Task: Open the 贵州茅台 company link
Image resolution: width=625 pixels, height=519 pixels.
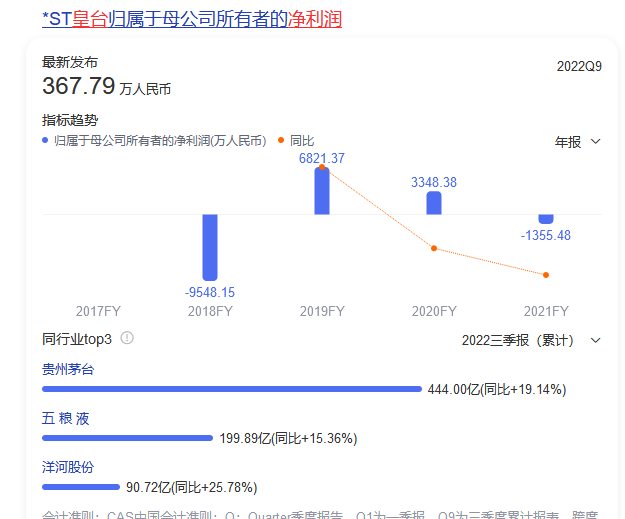Action: coord(68,368)
